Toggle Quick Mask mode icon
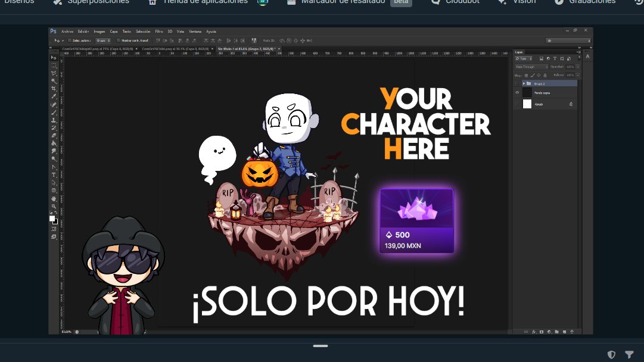Viewport: 644px width, 362px height. click(54, 229)
